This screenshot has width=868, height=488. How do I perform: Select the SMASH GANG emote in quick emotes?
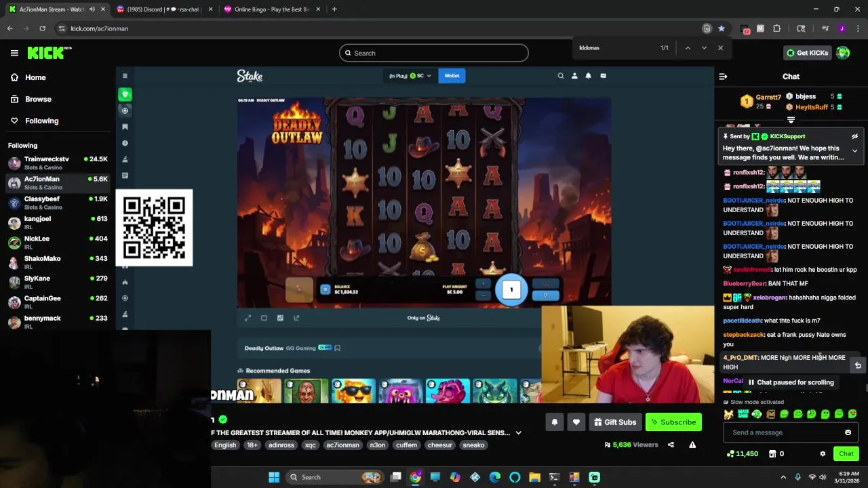(x=743, y=414)
